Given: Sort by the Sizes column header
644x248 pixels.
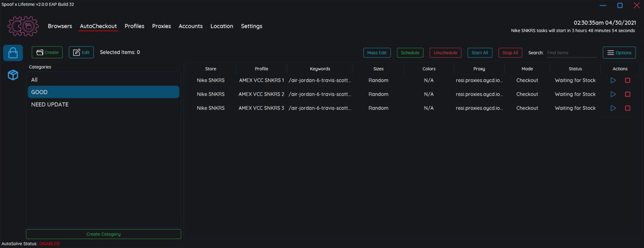Looking at the screenshot, I should coord(378,69).
